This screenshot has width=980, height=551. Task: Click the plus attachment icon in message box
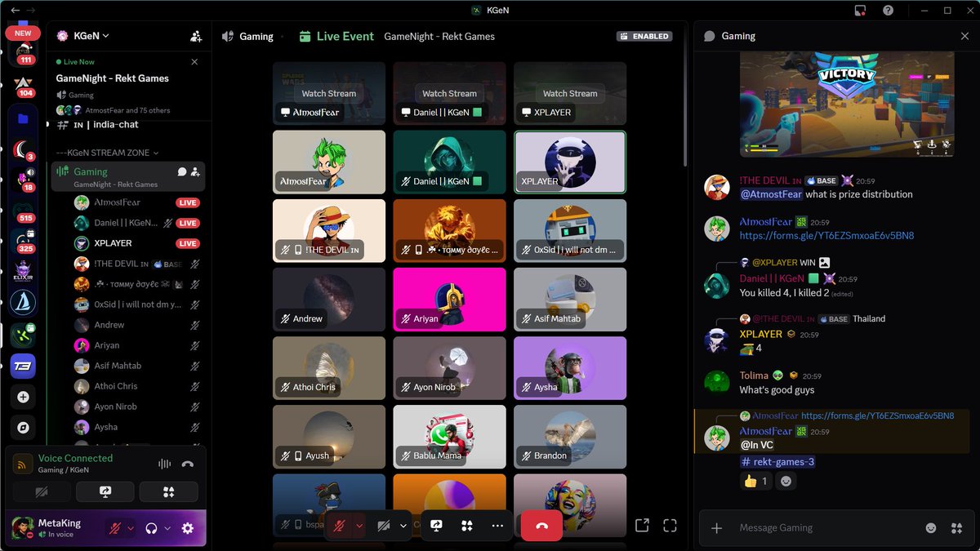[716, 528]
